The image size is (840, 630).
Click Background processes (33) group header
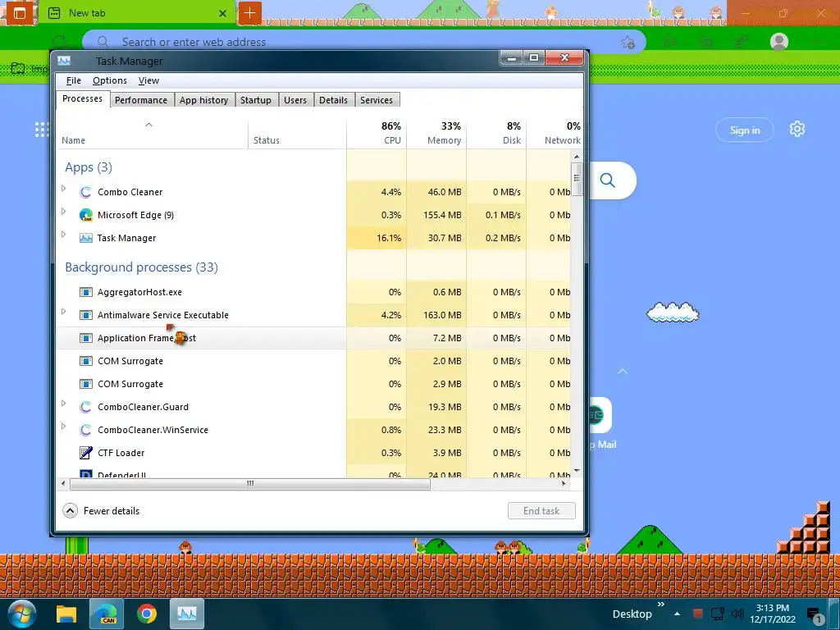(x=141, y=267)
